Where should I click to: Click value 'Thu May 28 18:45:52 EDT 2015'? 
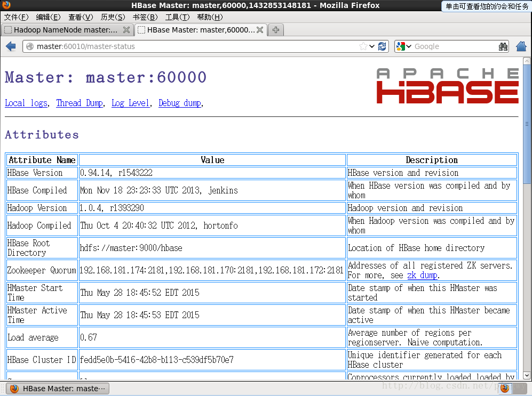pos(140,293)
